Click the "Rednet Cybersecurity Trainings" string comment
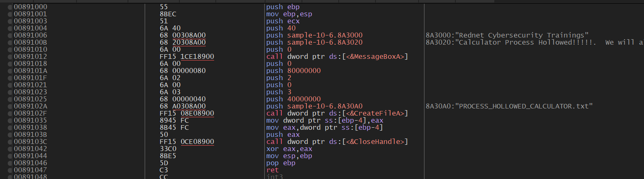 pos(507,35)
